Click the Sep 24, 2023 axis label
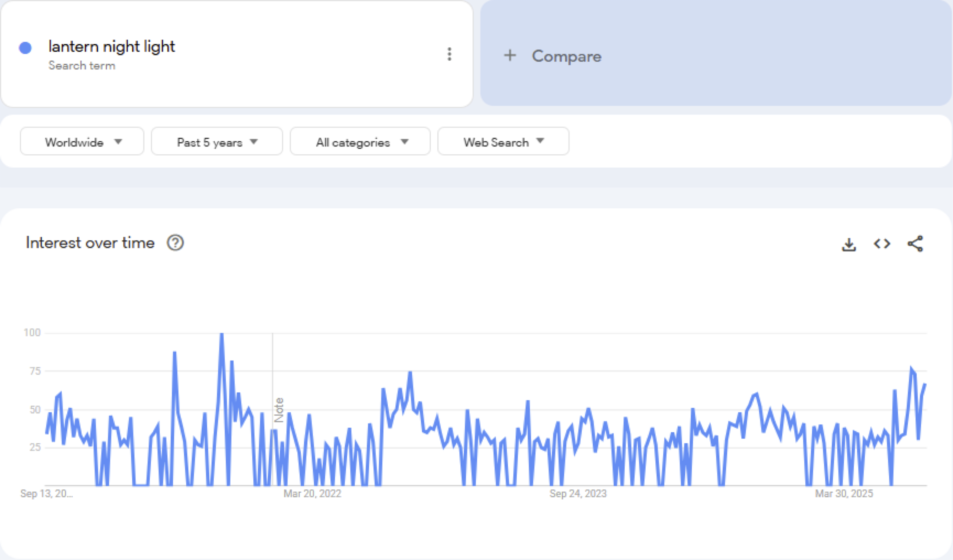 (578, 493)
